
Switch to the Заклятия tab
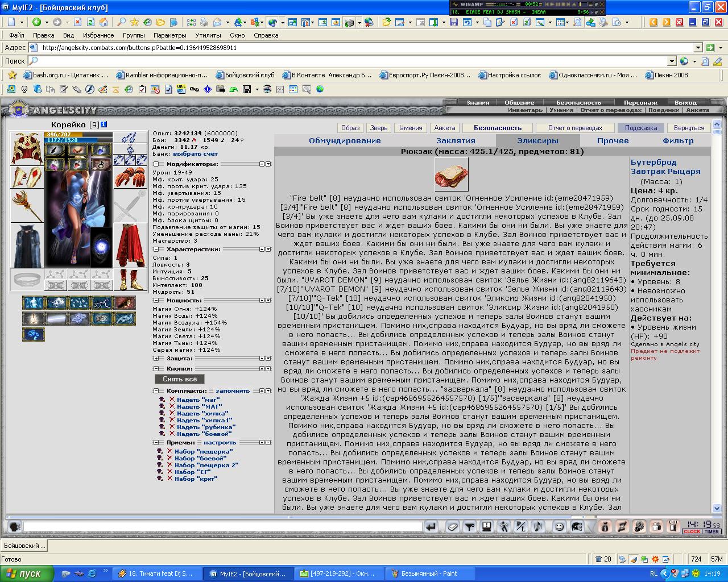click(x=456, y=141)
